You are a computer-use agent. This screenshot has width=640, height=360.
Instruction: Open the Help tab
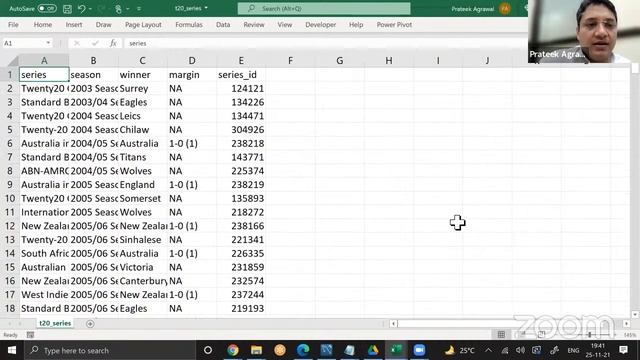356,24
